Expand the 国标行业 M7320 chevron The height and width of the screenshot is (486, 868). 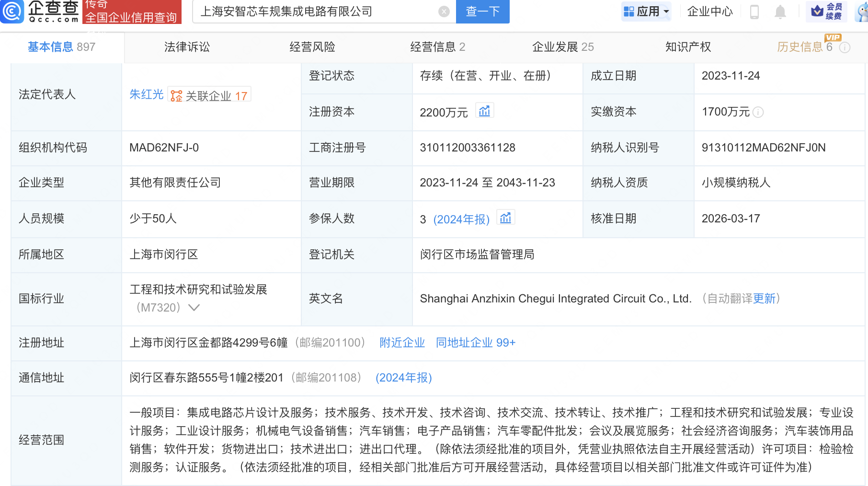tap(194, 308)
